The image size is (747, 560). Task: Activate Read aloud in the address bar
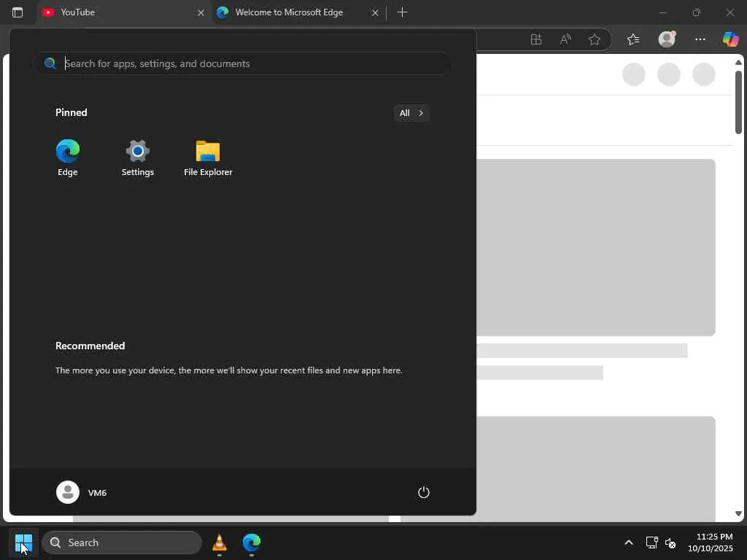[x=565, y=39]
